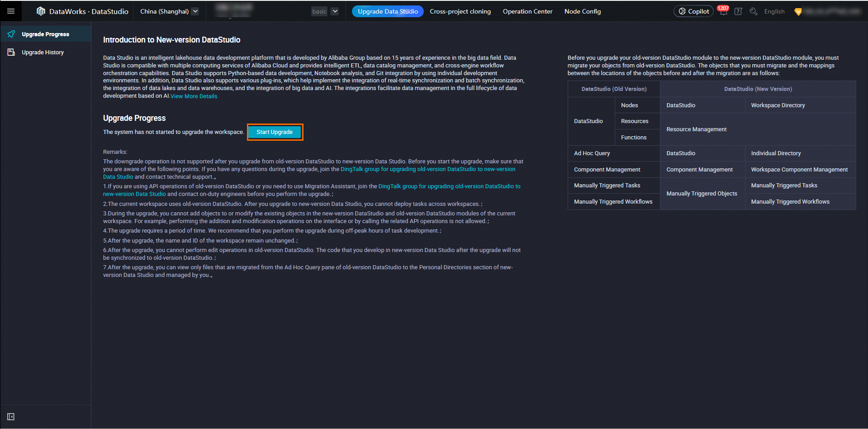
Task: Collapse the left sidebar panel
Action: (x=11, y=417)
